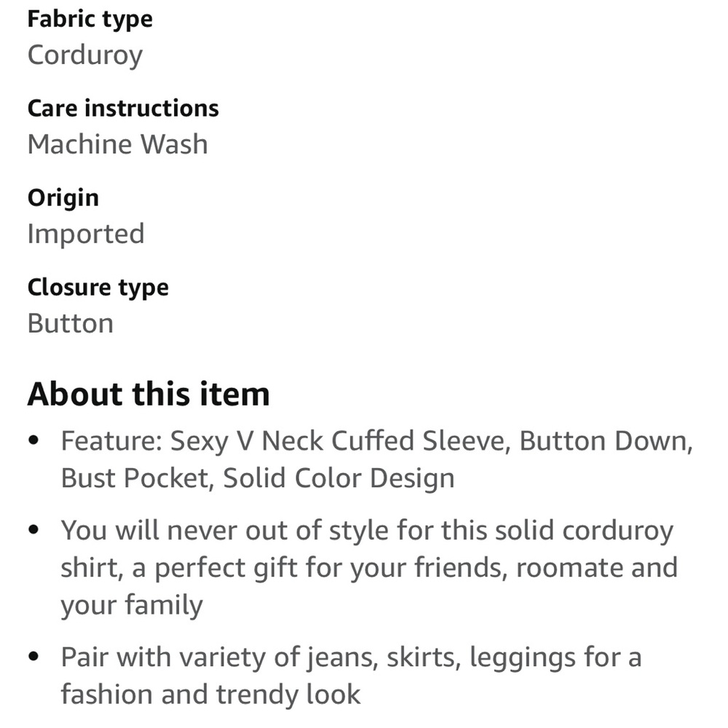Viewport: 728px width, 728px height.
Task: Click the 'your family' text line
Action: tap(132, 606)
